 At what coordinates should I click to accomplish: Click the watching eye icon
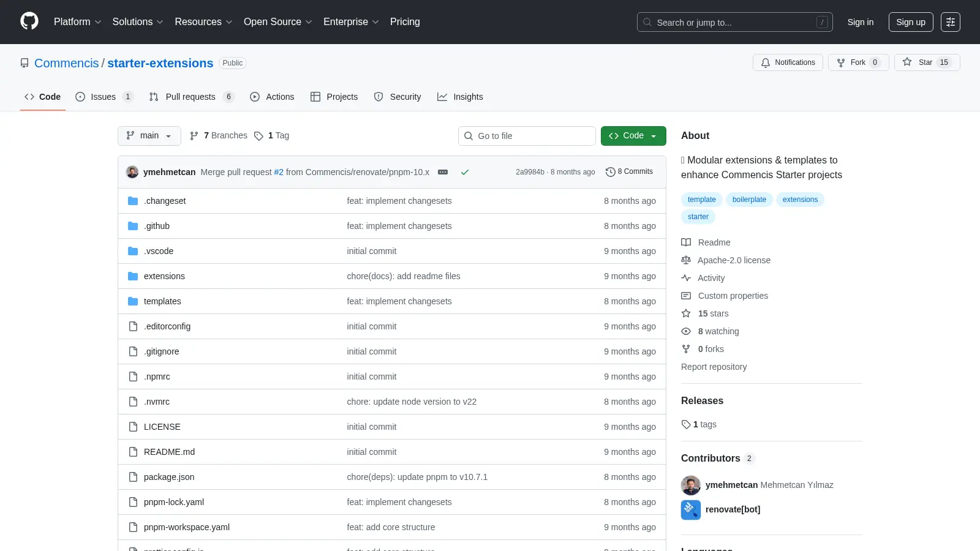[x=686, y=331]
